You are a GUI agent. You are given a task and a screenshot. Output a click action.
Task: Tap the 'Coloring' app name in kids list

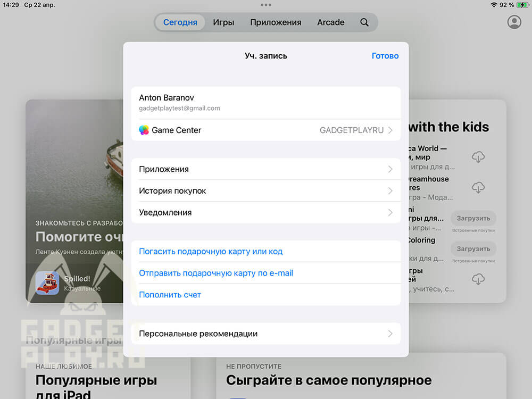(422, 240)
